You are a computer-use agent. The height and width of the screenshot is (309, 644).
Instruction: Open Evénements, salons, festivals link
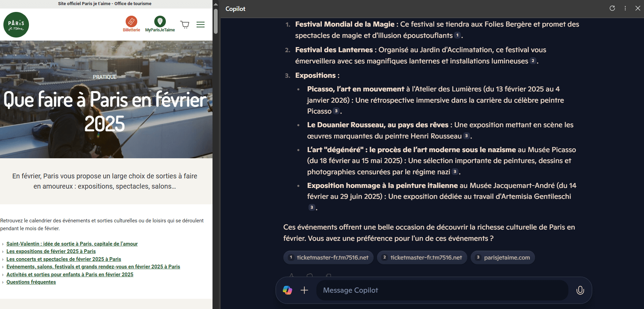point(93,267)
